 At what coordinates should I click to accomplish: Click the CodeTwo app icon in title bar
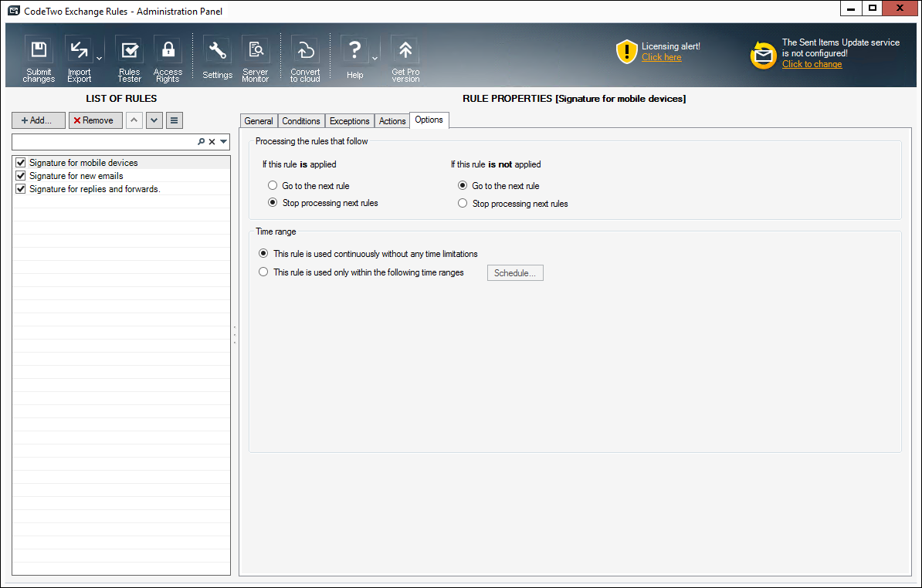pyautogui.click(x=14, y=11)
